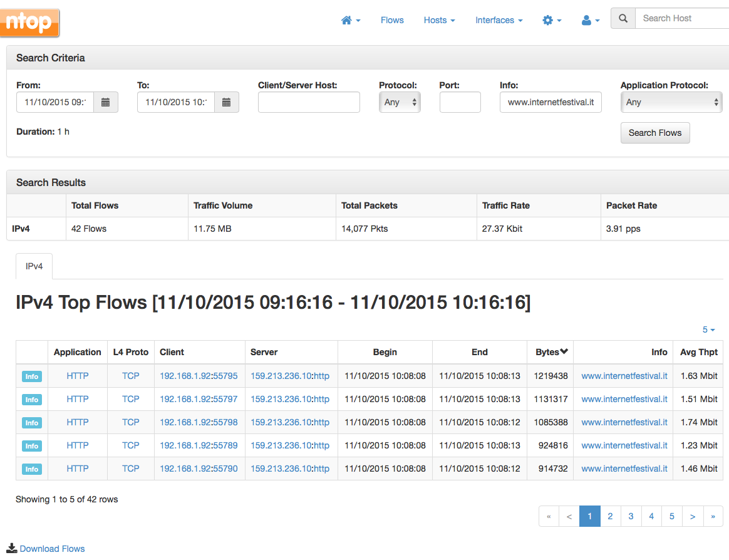Click Info badge for port 55795 row
The height and width of the screenshot is (560, 729).
[31, 376]
